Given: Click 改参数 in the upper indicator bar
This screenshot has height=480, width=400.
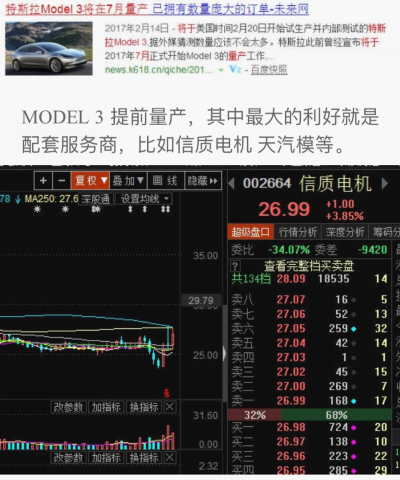Looking at the screenshot, I should [68, 407].
